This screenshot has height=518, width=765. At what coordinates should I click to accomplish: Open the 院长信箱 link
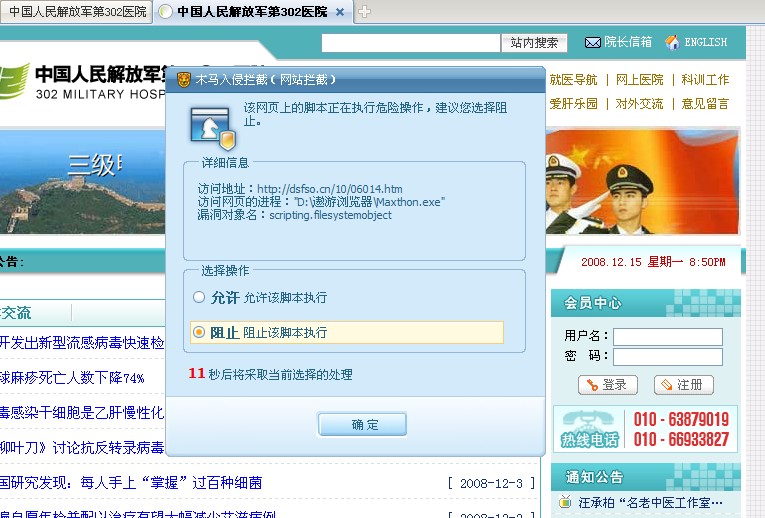(x=628, y=42)
